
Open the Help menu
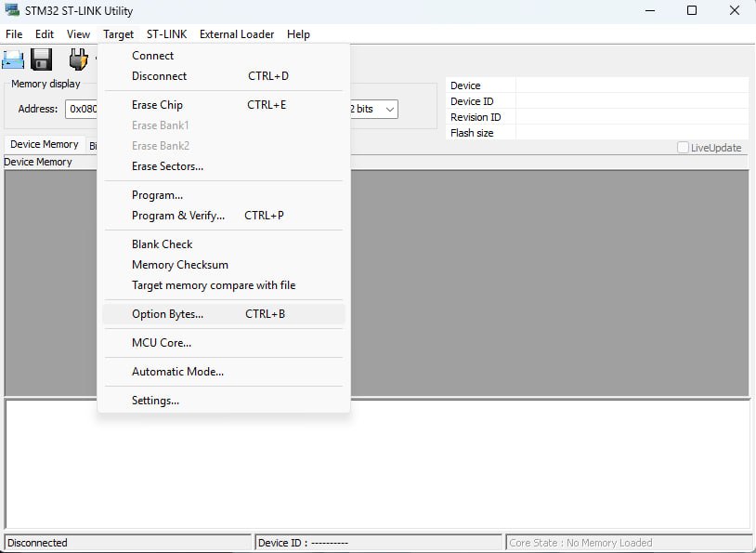[298, 34]
